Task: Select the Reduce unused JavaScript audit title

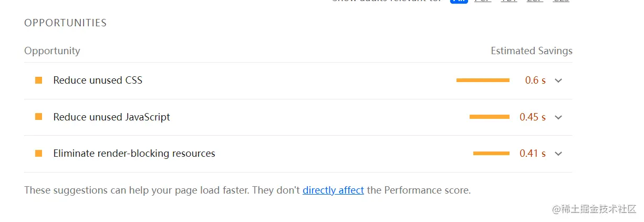Action: coord(111,117)
